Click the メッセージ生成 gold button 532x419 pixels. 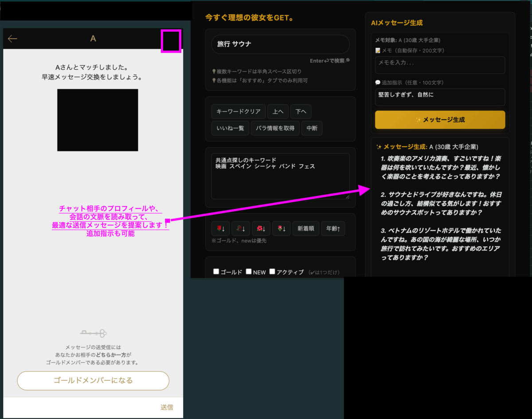pyautogui.click(x=440, y=120)
